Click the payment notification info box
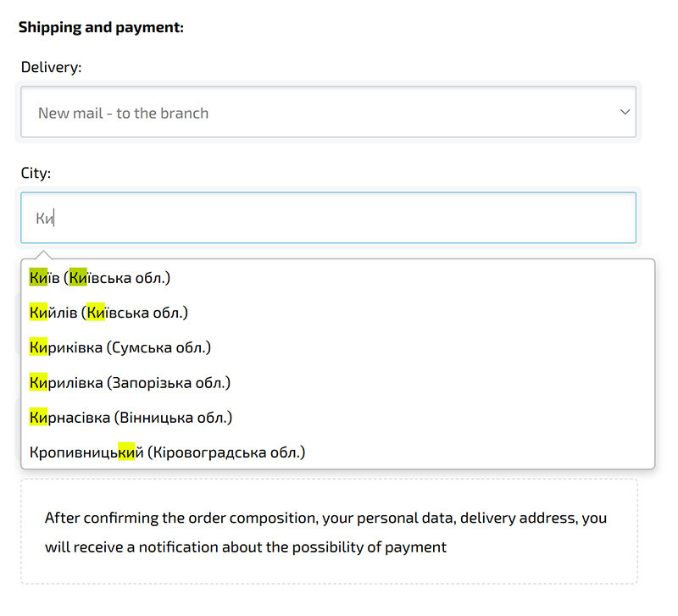Image resolution: width=678 pixels, height=616 pixels. pos(328,531)
